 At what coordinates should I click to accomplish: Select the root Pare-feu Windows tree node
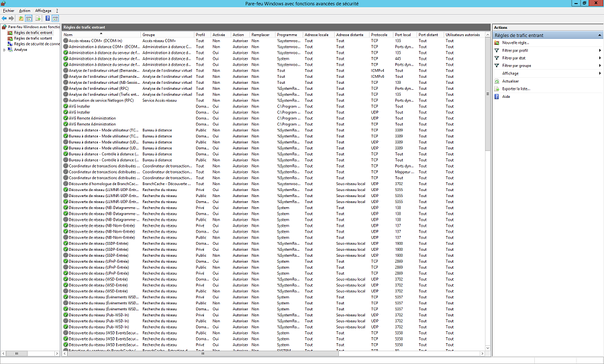pyautogui.click(x=34, y=27)
